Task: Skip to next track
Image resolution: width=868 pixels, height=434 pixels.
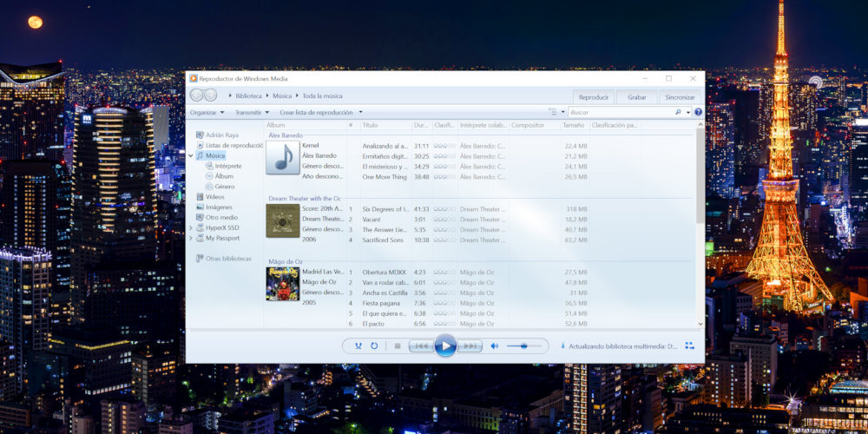Action: 470,346
